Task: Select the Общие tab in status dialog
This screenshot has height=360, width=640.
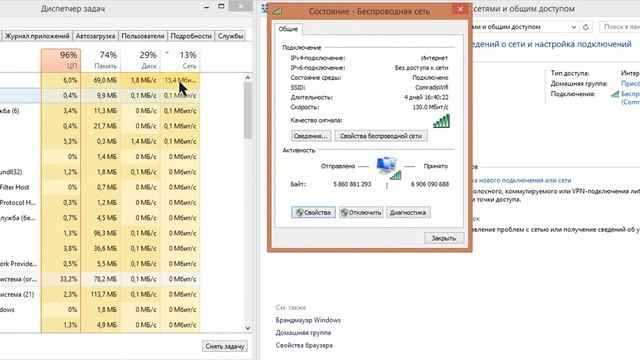Action: point(288,29)
